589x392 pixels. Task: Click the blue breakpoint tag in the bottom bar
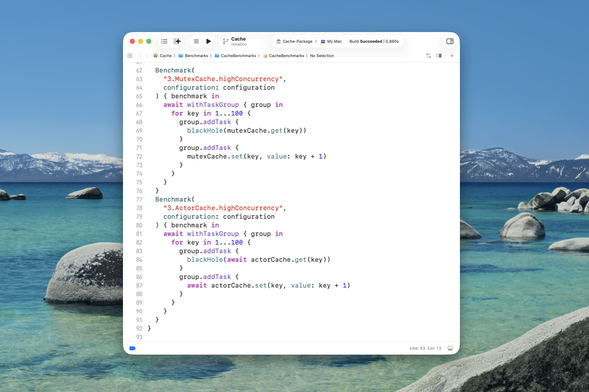pyautogui.click(x=132, y=348)
